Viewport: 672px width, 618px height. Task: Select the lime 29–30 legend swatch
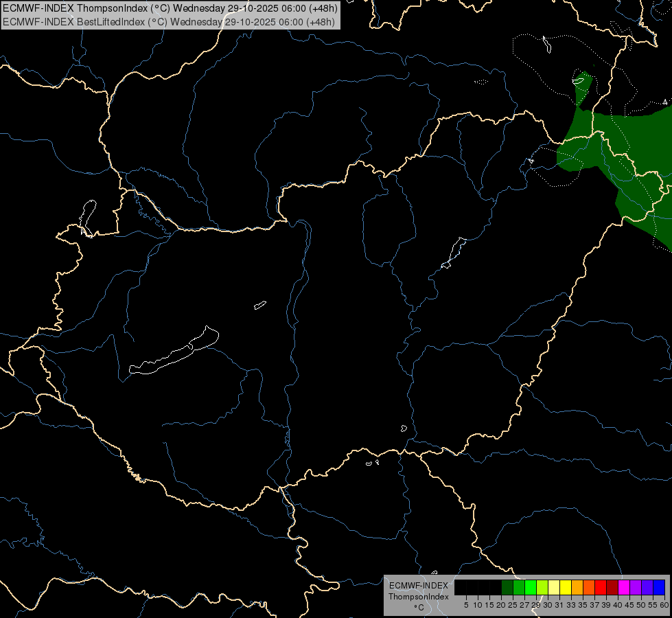point(542,587)
